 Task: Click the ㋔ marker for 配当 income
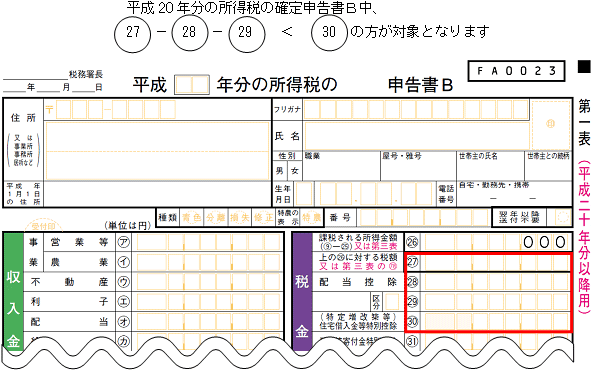(x=123, y=322)
